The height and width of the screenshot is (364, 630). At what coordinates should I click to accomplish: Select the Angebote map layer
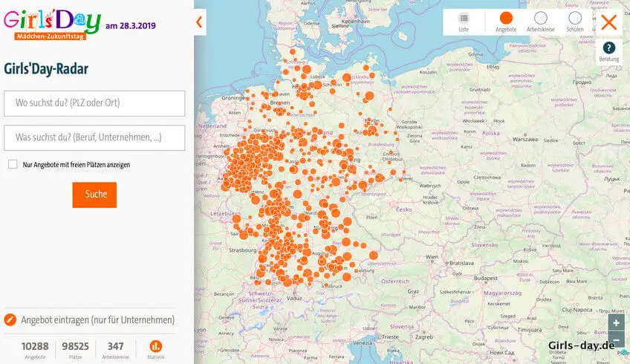tap(506, 19)
